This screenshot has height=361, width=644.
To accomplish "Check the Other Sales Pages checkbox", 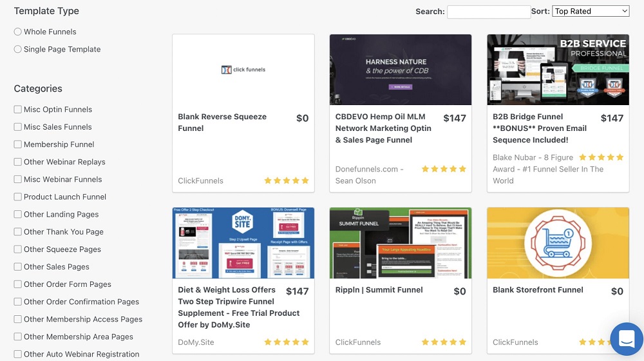I will pyautogui.click(x=17, y=267).
